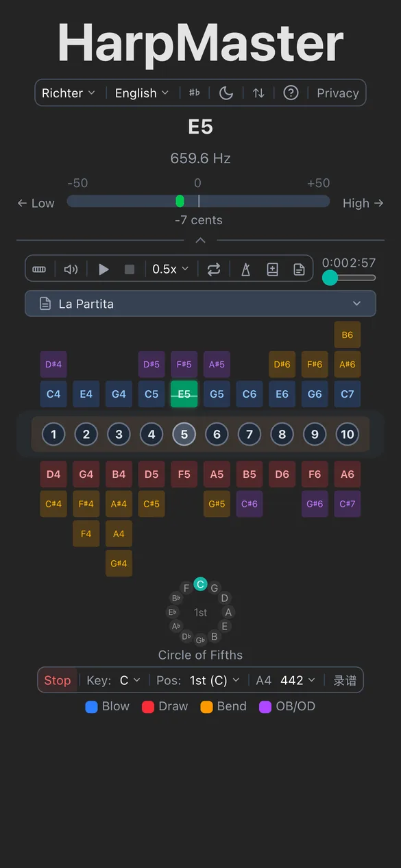
Task: Click the harmonica icon in the playback toolbar
Action: pos(39,269)
